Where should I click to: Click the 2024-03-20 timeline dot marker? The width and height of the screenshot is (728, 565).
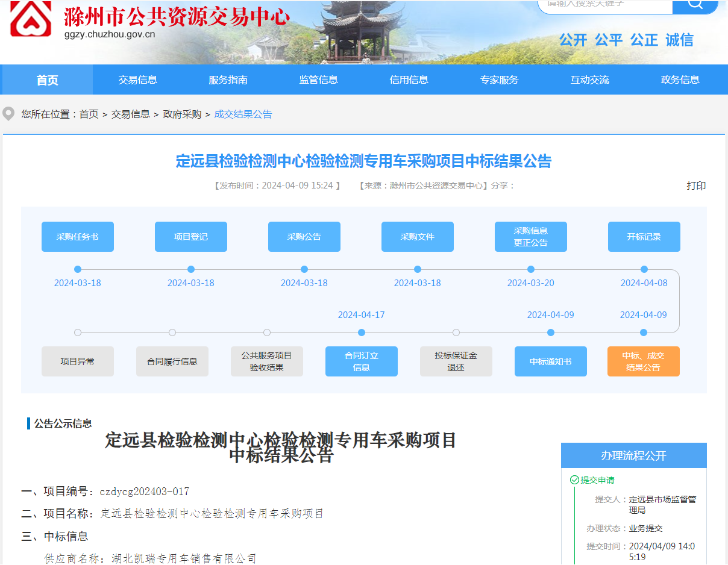click(x=531, y=269)
